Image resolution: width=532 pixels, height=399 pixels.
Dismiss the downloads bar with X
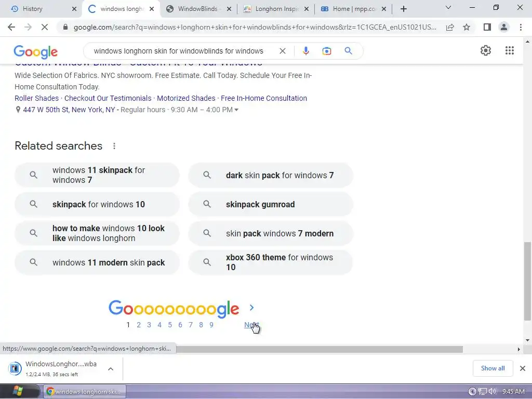(523, 368)
